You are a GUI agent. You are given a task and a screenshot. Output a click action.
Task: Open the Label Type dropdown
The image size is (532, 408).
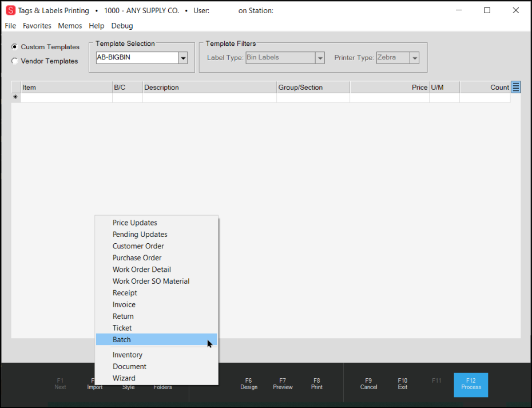(x=320, y=58)
